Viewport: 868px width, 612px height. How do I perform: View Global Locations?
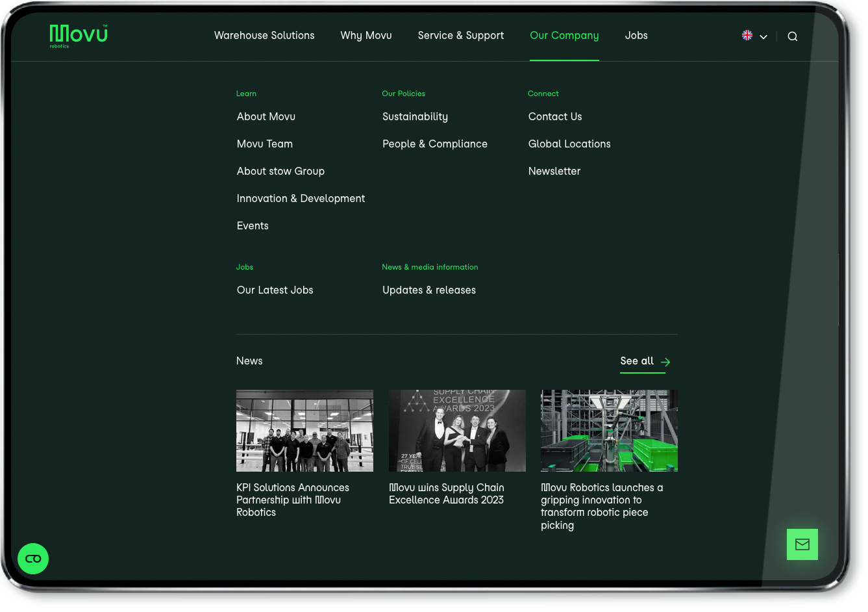coord(569,144)
